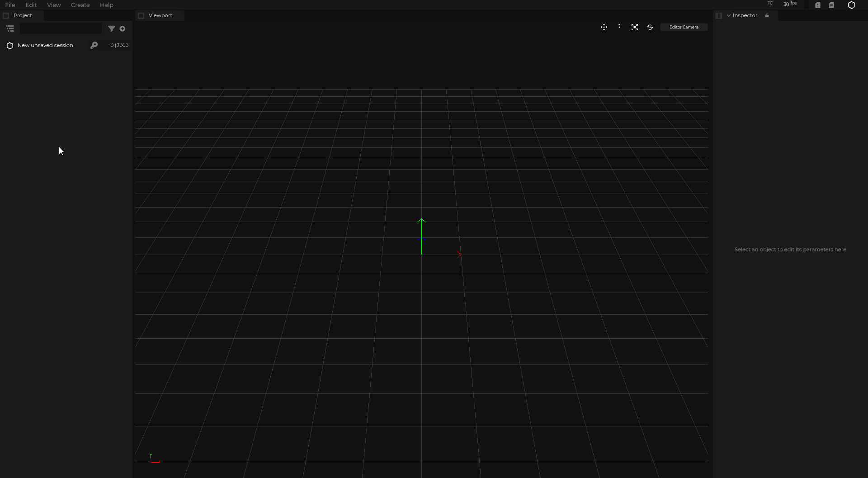This screenshot has height=478, width=868.
Task: Click the Project panel search field
Action: click(61, 28)
